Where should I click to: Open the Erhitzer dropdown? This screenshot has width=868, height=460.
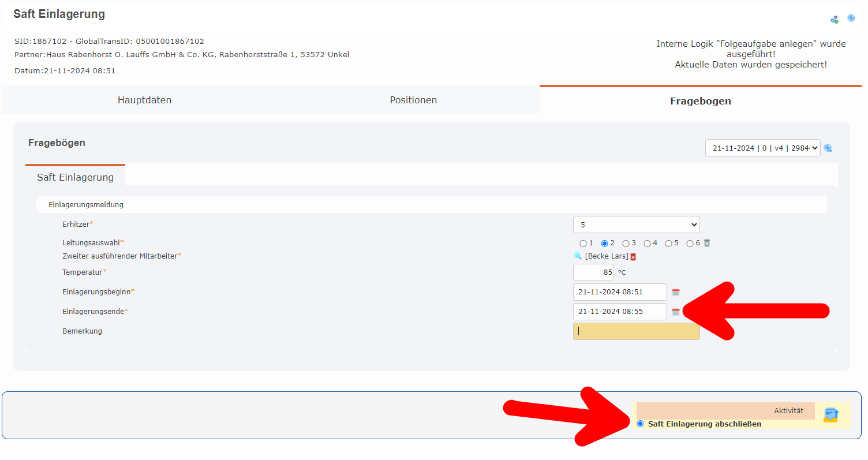click(x=636, y=225)
